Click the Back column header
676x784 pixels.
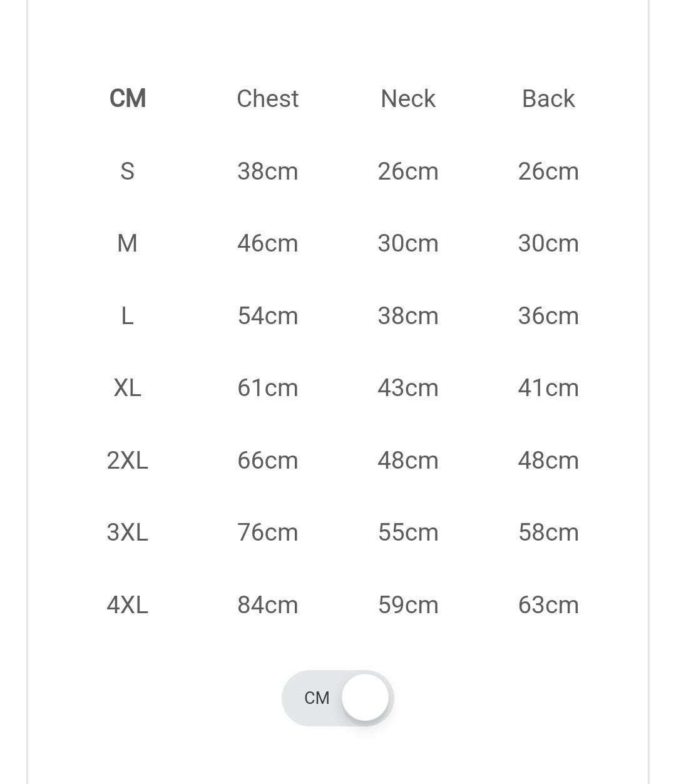548,99
